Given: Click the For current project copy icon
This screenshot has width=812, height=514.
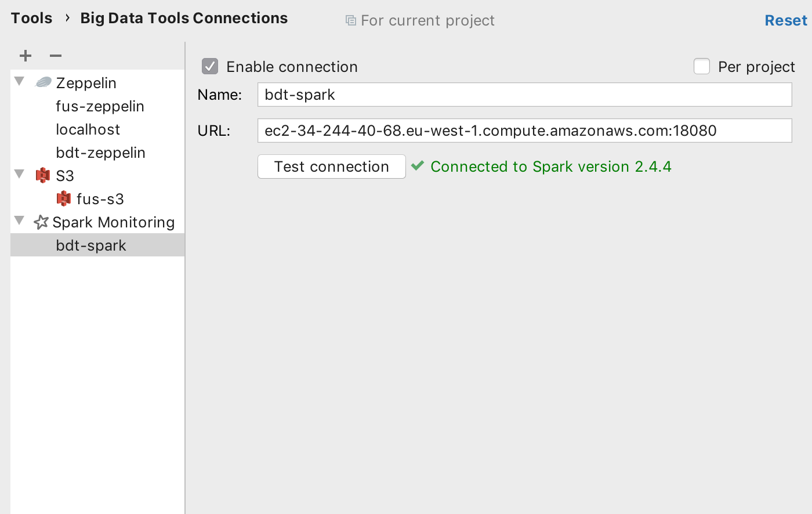Looking at the screenshot, I should point(351,20).
